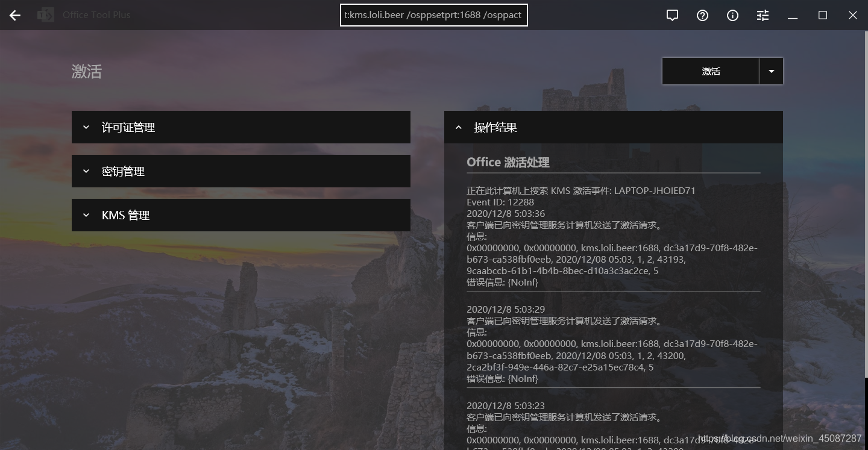Viewport: 868px width, 450px height.
Task: Select the Event ID: 12288 line
Action: [500, 202]
